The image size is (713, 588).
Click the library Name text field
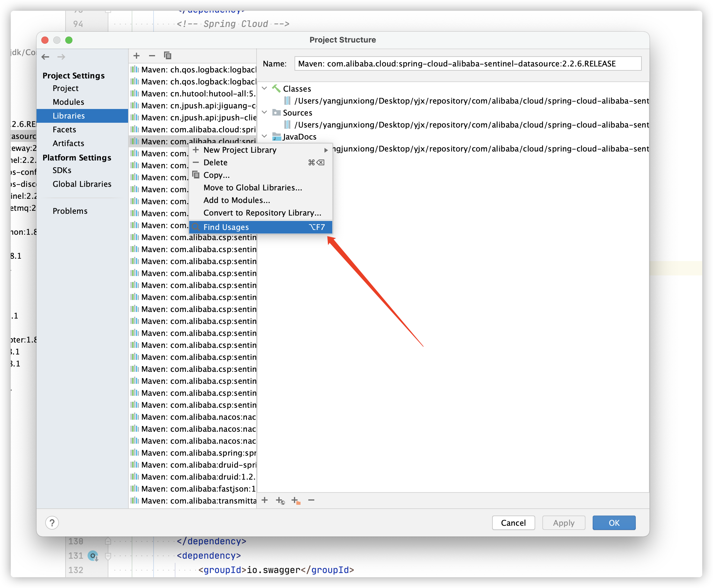pos(467,64)
